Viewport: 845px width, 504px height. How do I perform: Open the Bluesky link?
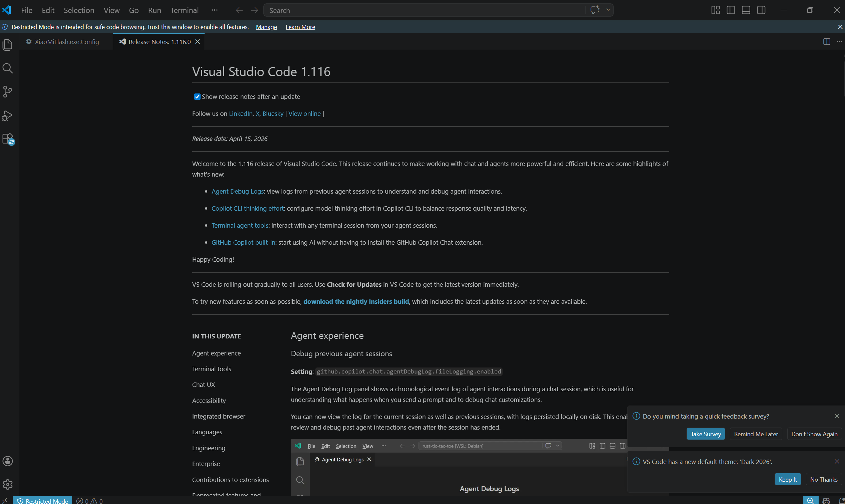[x=273, y=113]
